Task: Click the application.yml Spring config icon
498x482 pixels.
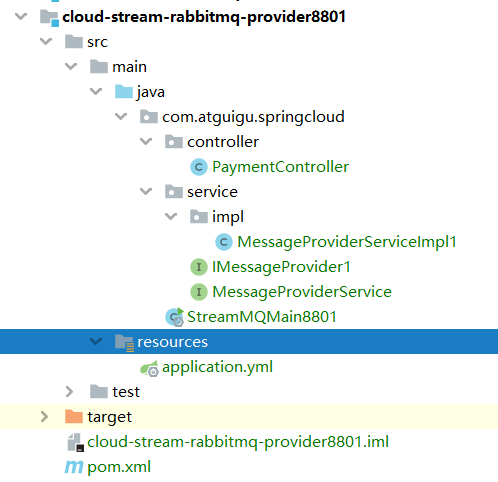Action: 149,368
